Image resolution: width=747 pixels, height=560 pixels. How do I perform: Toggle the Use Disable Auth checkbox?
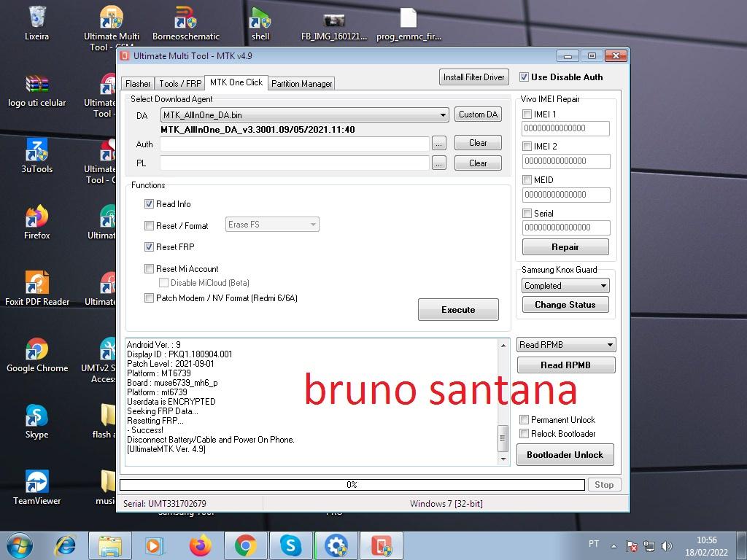(524, 77)
